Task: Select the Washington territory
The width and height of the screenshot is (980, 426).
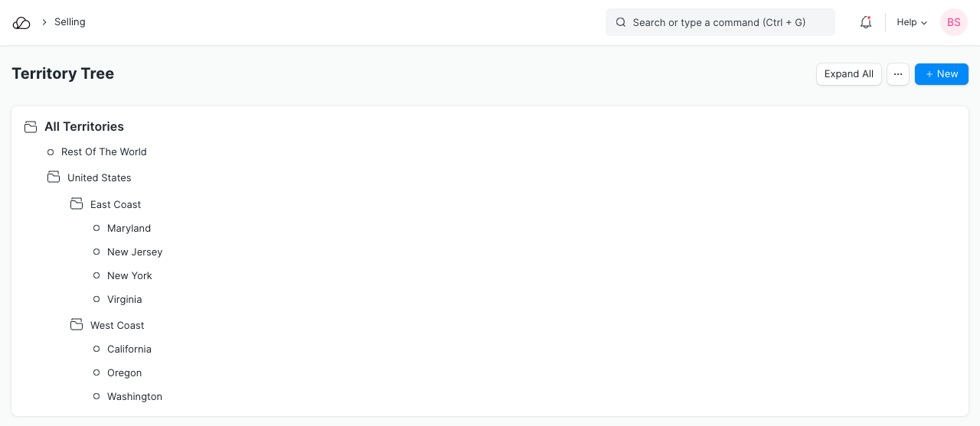Action: click(135, 397)
